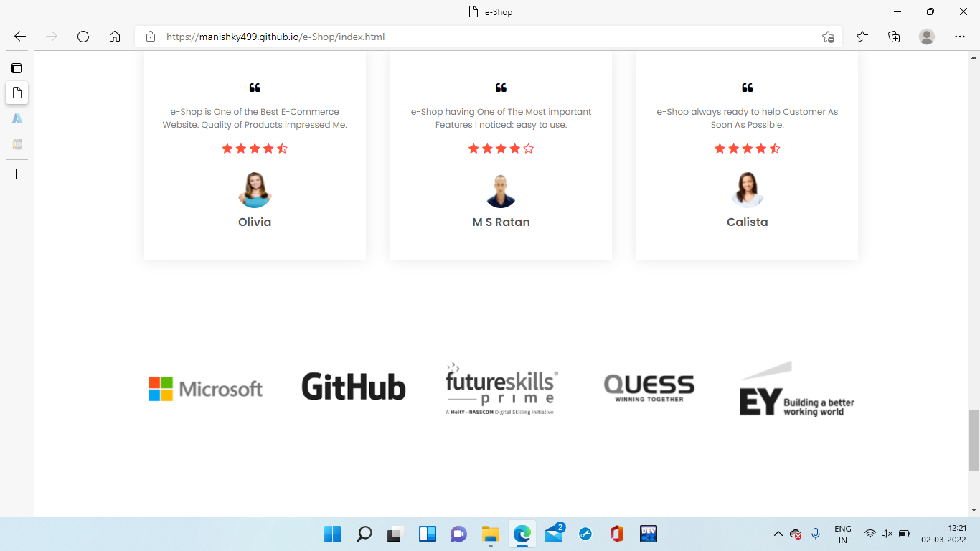Screen dimensions: 980x551
Task: Show hidden system tray icons
Action: [x=778, y=534]
